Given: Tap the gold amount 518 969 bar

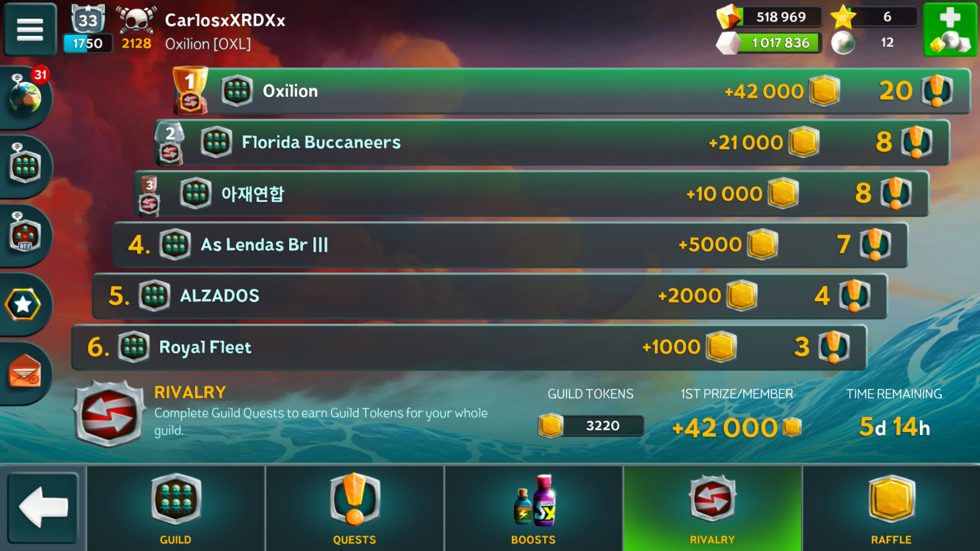Looking at the screenshot, I should pos(769,17).
